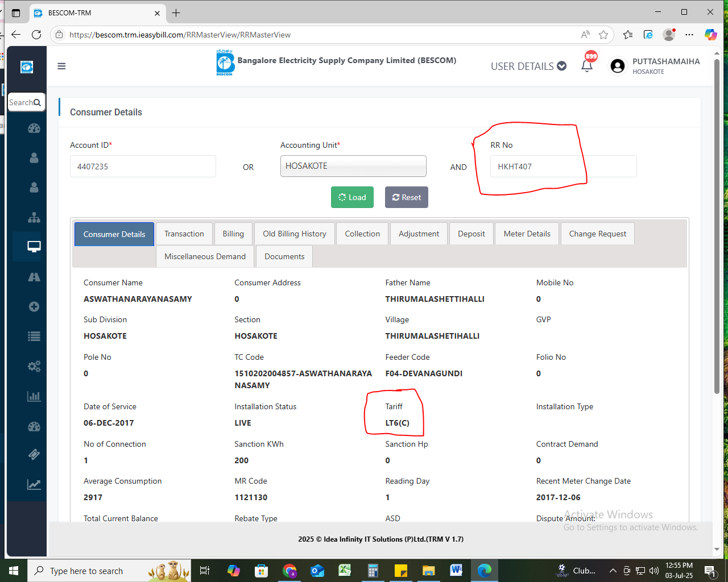
Task: Open the road icon in sidebar
Action: 34,277
